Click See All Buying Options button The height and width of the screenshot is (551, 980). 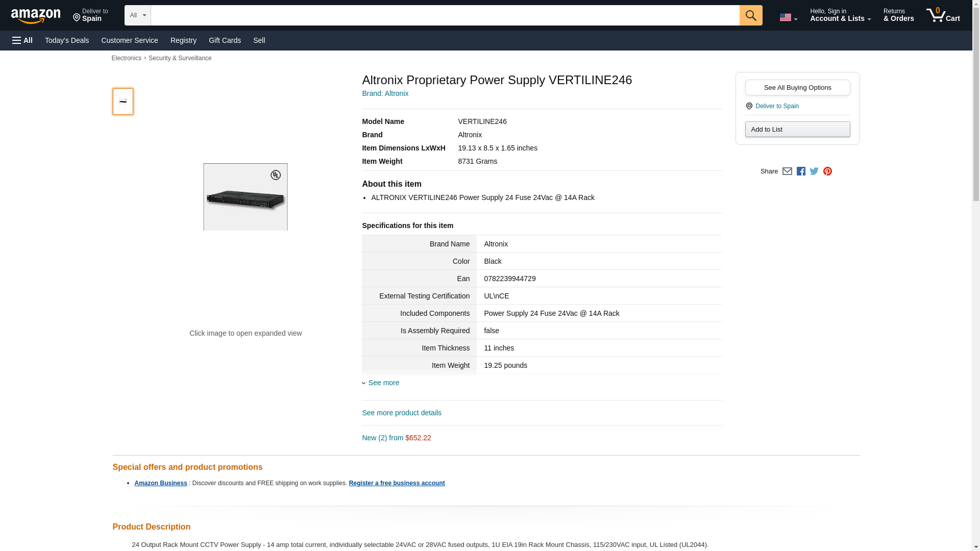point(797,87)
